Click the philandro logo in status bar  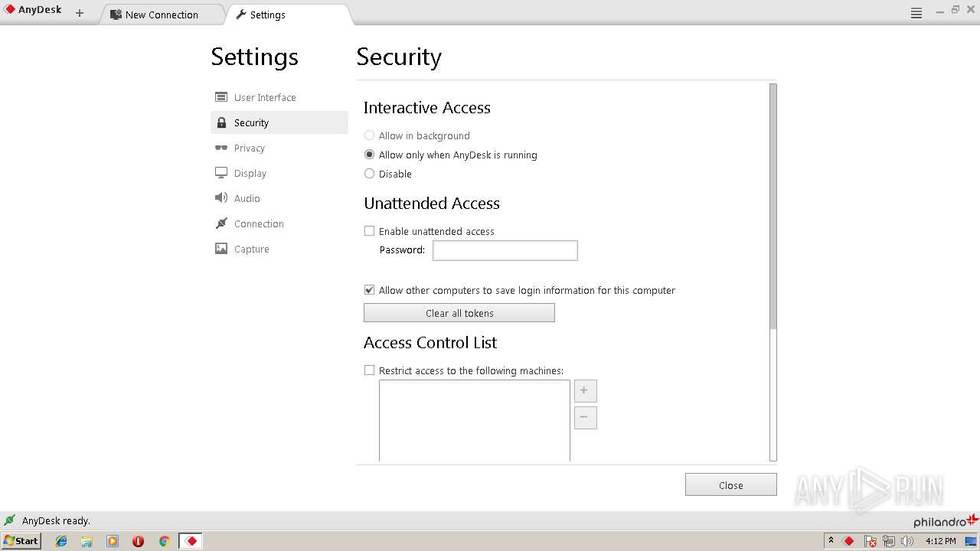pos(946,521)
